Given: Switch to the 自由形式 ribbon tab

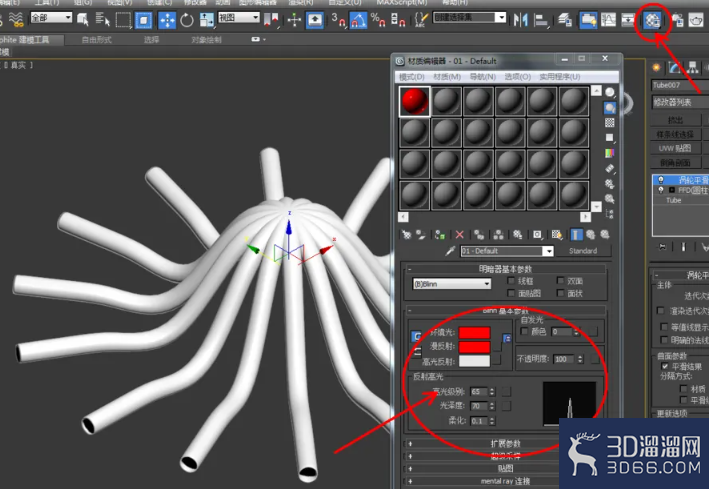Looking at the screenshot, I should [x=96, y=40].
